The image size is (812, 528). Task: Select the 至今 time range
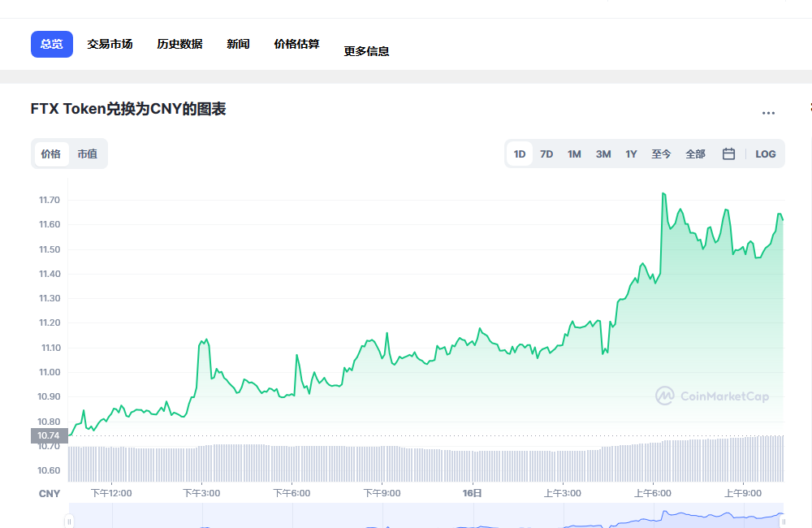click(661, 154)
